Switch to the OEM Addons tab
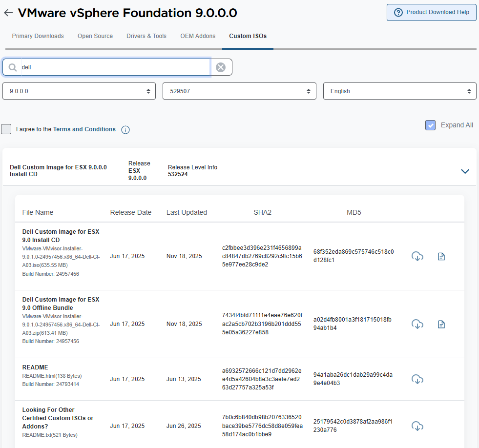The image size is (479, 448). [198, 36]
